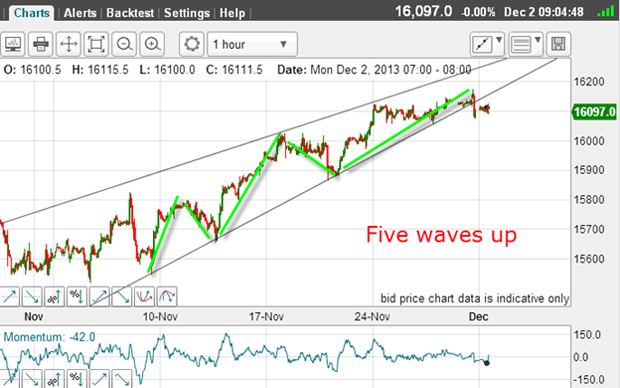This screenshot has height=388, width=620.
Task: Save the chart with floppy disk icon
Action: pyautogui.click(x=558, y=44)
